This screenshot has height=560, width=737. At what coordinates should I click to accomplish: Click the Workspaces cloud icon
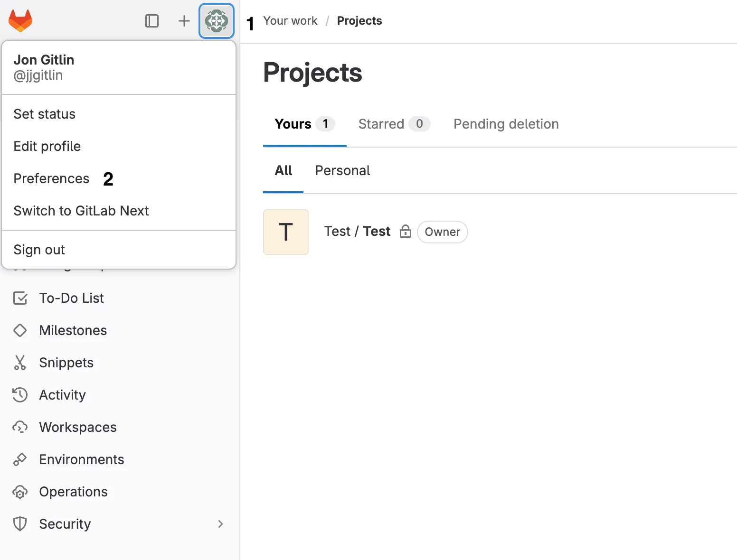click(20, 427)
